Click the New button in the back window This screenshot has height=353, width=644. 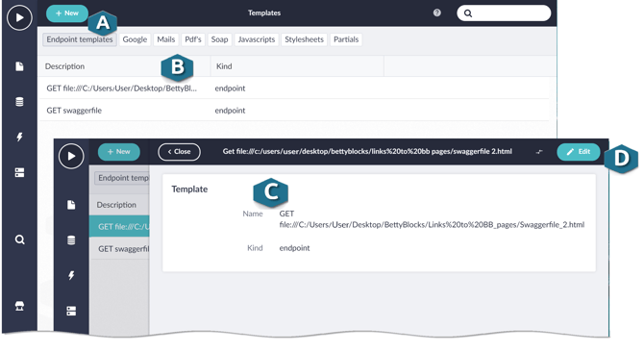pos(67,13)
